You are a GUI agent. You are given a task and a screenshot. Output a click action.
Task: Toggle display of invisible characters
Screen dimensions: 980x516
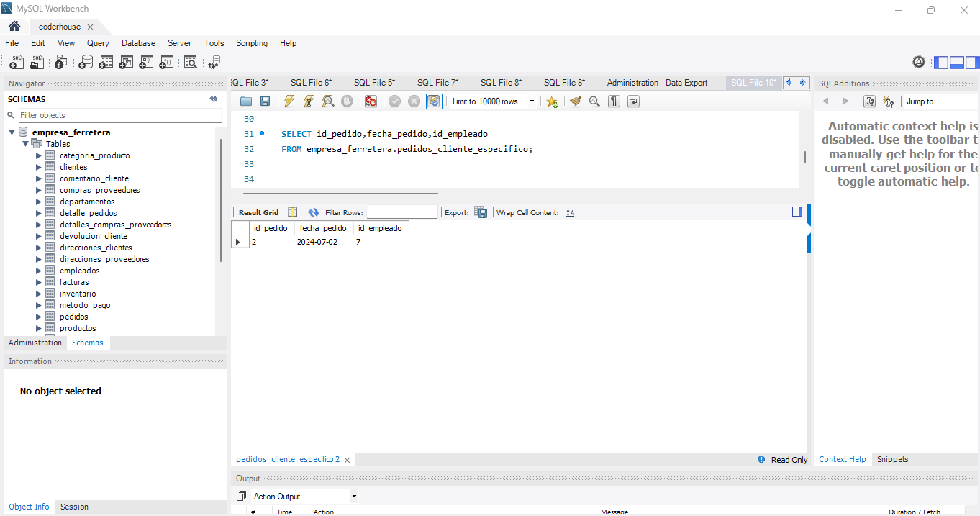pyautogui.click(x=614, y=101)
